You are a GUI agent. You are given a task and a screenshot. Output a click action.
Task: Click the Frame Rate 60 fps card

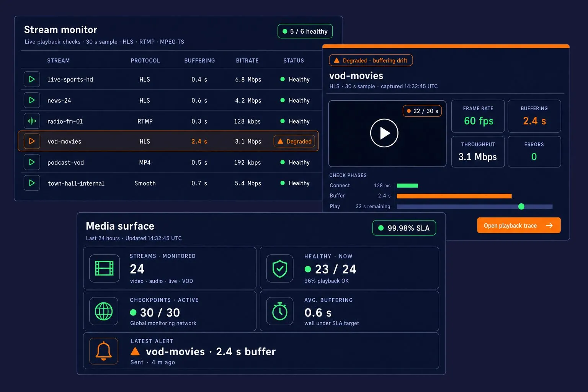tap(478, 116)
